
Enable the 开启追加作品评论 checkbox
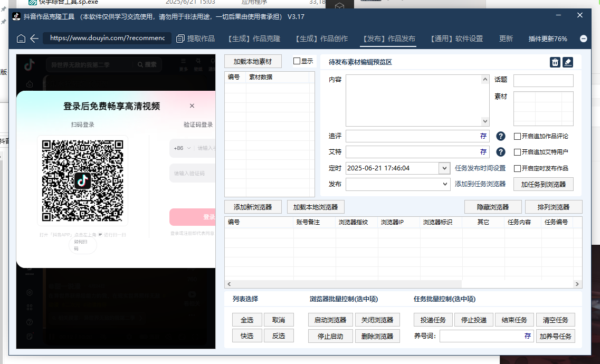click(518, 136)
